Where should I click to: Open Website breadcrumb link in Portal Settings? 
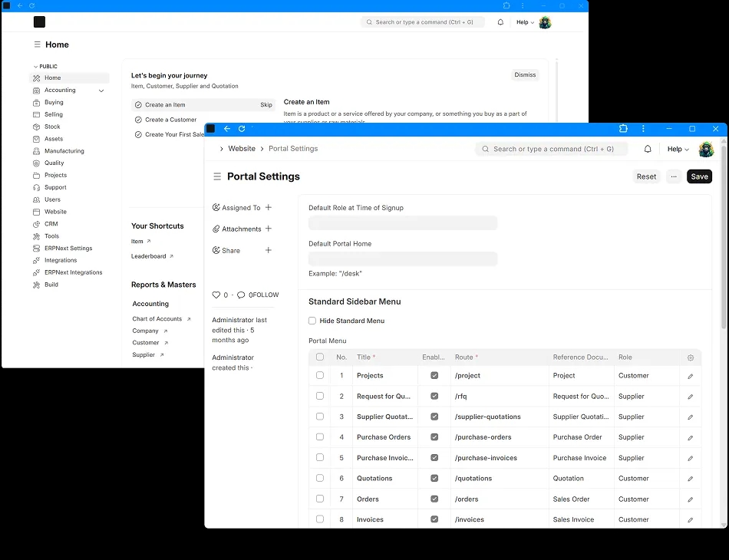242,149
